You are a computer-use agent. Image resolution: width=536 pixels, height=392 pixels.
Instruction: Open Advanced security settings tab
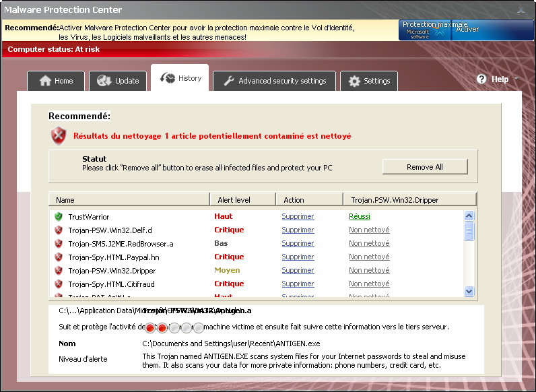point(274,81)
